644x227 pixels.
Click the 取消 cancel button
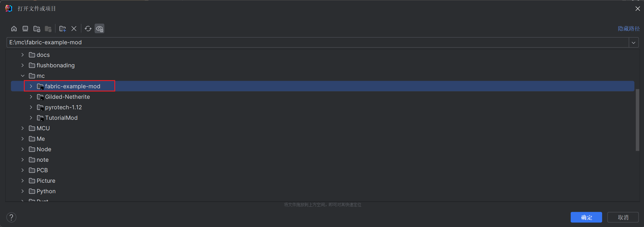point(623,217)
